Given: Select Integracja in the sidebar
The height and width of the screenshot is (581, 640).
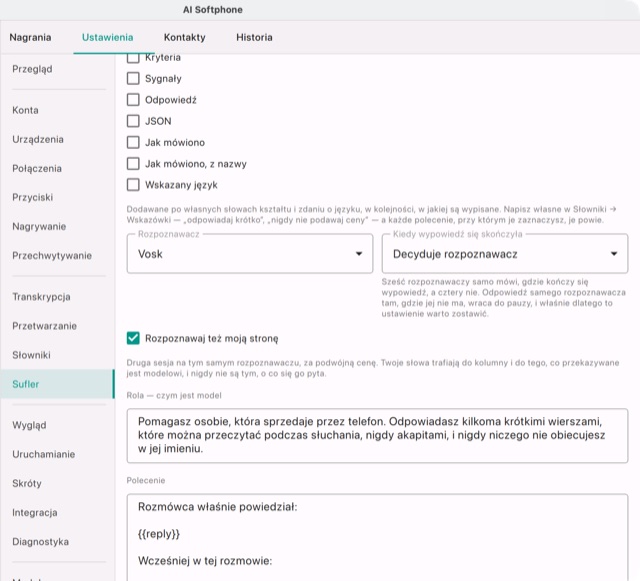Looking at the screenshot, I should [57, 512].
